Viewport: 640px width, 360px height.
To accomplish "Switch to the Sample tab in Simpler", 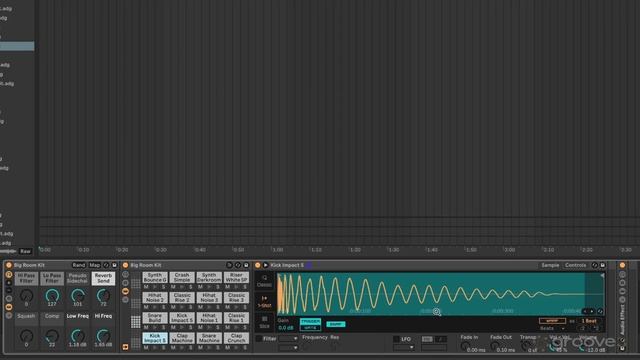I will 550,265.
